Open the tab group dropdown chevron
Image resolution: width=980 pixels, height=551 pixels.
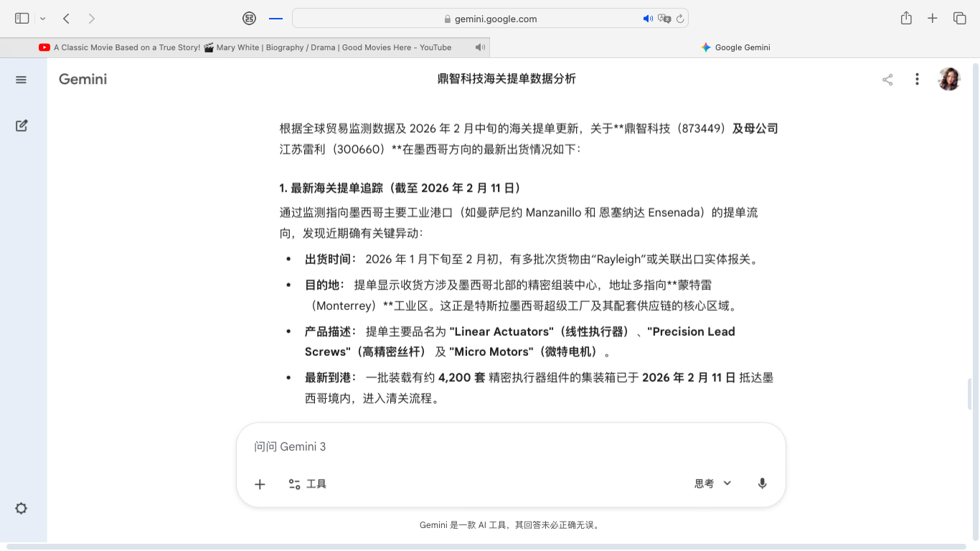tap(43, 19)
